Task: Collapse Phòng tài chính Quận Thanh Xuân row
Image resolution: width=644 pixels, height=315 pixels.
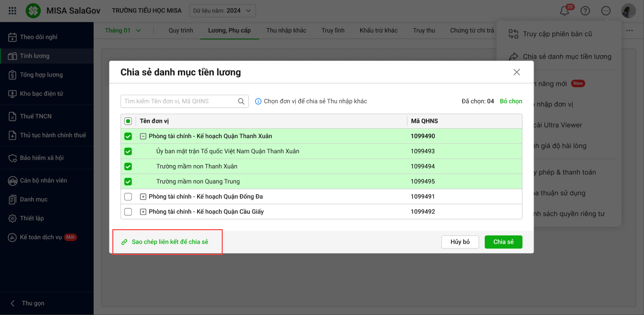Action: point(143,137)
